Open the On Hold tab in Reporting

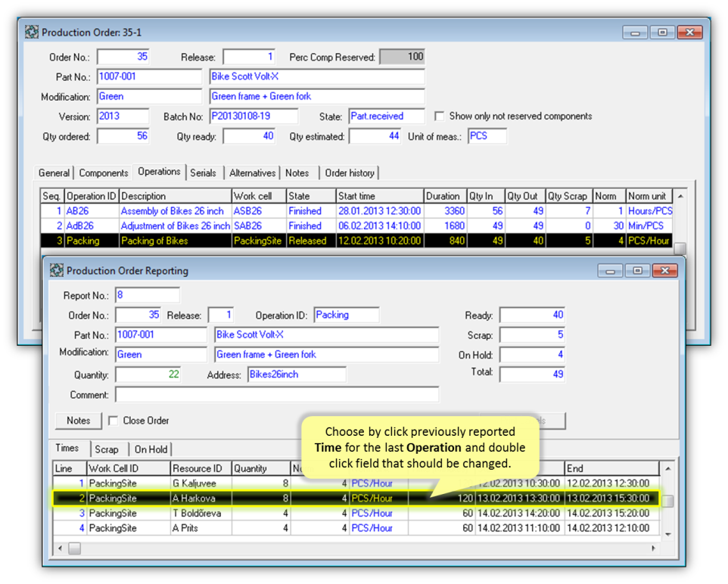click(151, 449)
